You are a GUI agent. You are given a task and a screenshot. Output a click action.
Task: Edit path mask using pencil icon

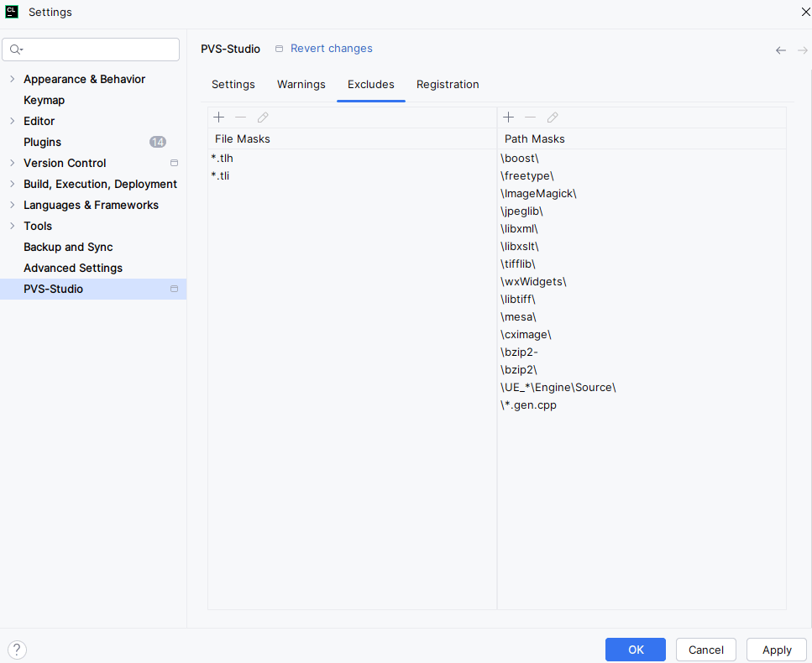click(x=553, y=117)
